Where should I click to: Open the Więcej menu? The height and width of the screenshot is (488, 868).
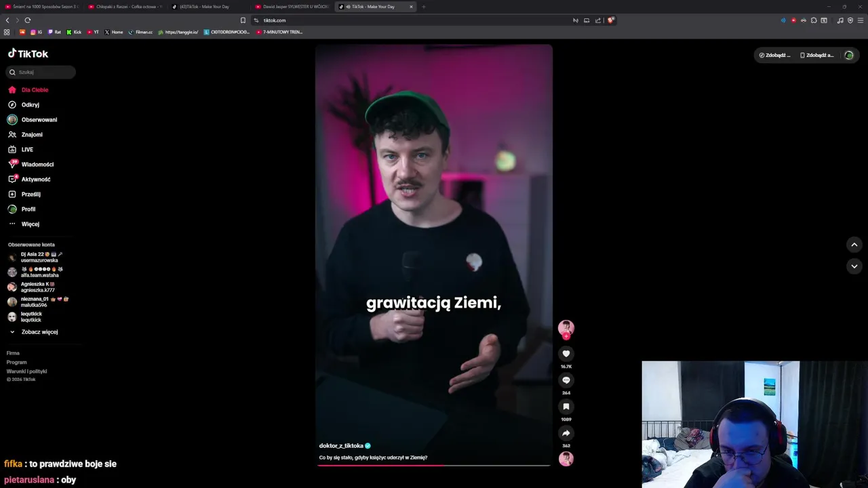pos(24,224)
